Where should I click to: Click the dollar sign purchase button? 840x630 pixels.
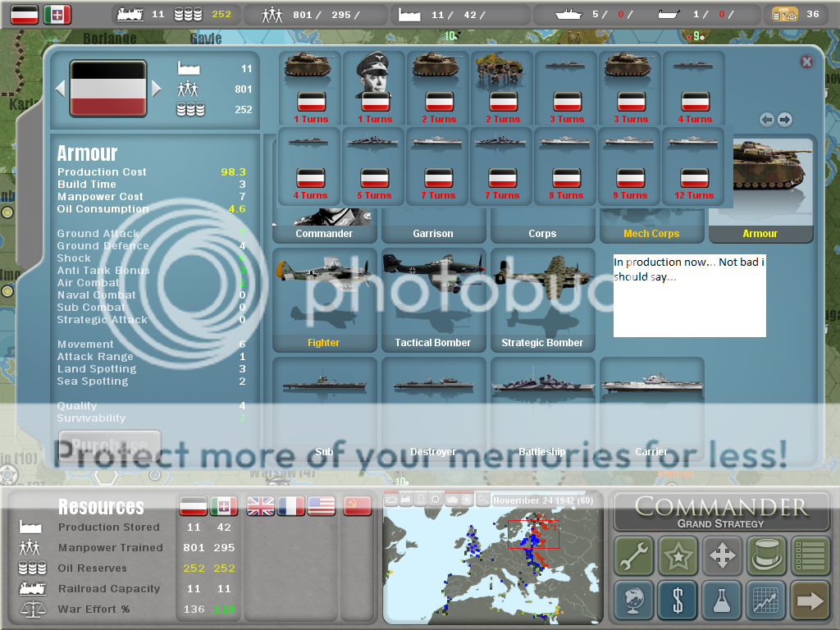point(678,600)
